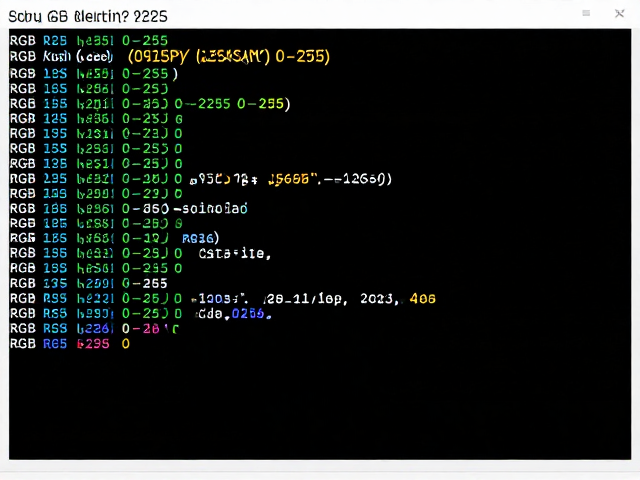
Task: Select the white 'Csta•ite,' text
Action: click(235, 253)
